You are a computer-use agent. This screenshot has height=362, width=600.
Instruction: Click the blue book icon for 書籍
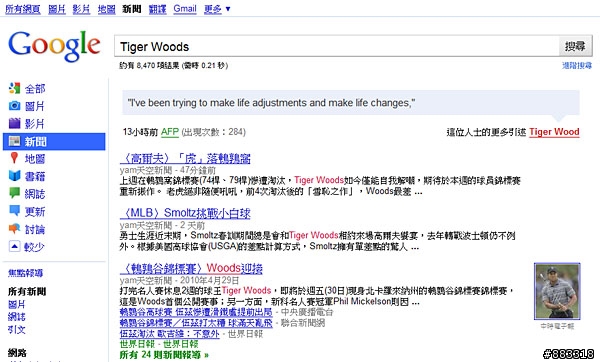click(15, 176)
